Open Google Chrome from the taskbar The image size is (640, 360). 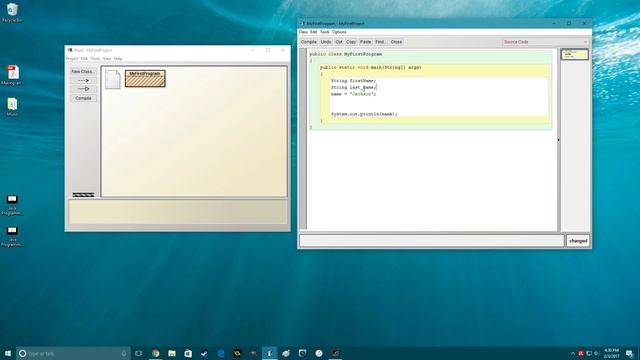tap(156, 353)
